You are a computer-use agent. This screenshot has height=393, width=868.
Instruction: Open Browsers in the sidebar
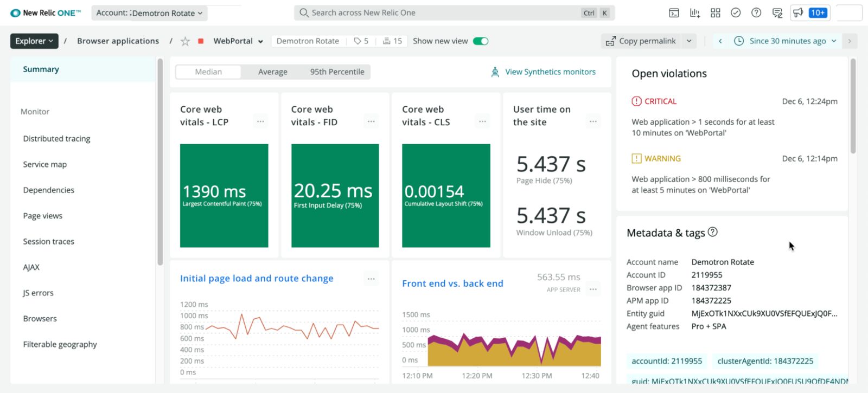[40, 319]
